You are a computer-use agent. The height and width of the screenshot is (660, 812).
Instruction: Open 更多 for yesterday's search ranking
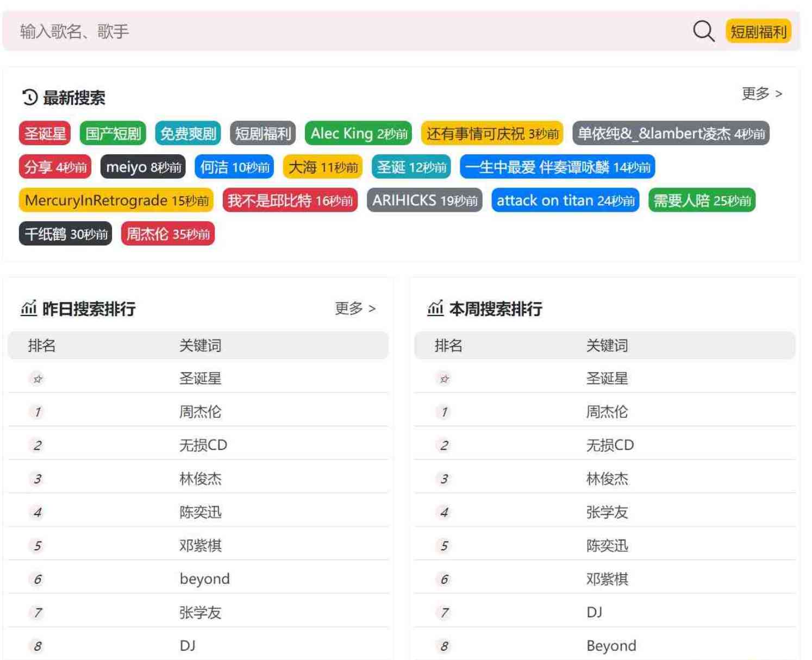[x=355, y=309]
